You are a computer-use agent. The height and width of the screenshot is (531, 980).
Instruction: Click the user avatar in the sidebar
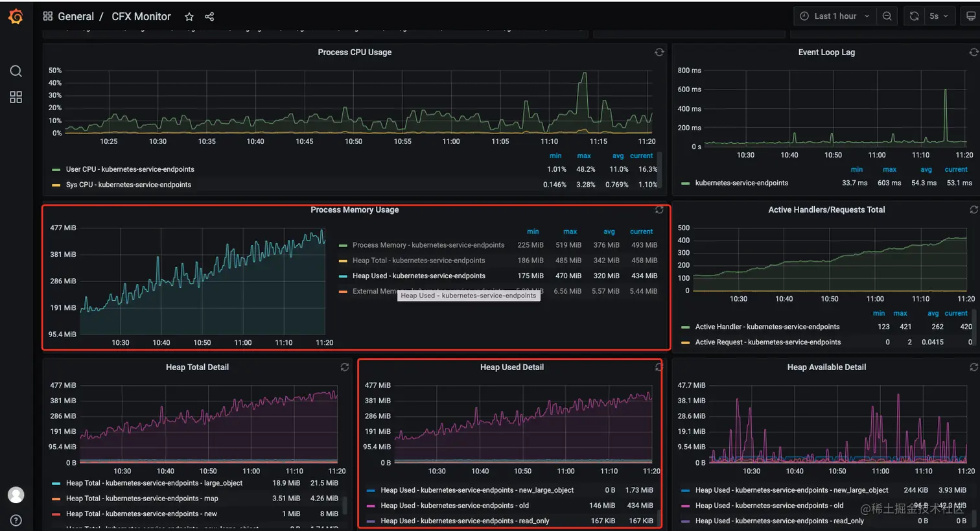click(x=16, y=495)
